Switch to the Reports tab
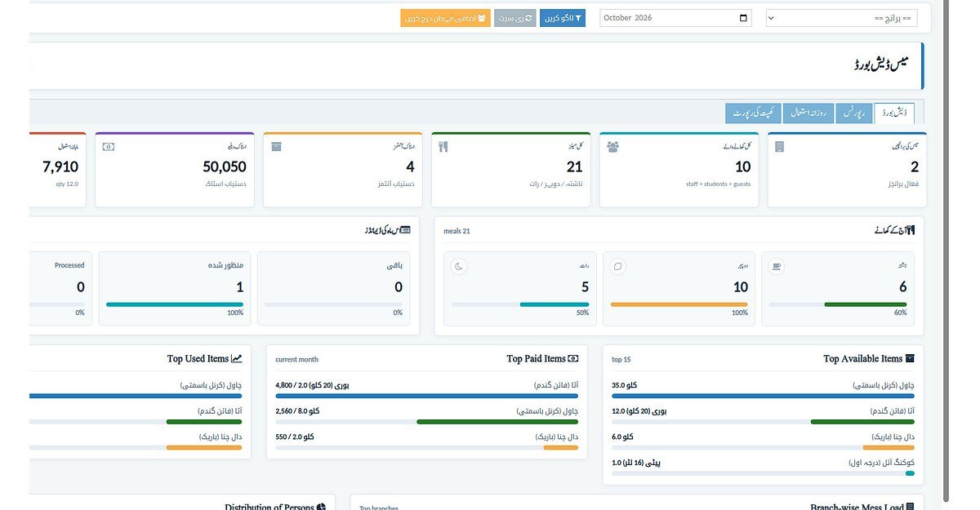 (x=854, y=113)
